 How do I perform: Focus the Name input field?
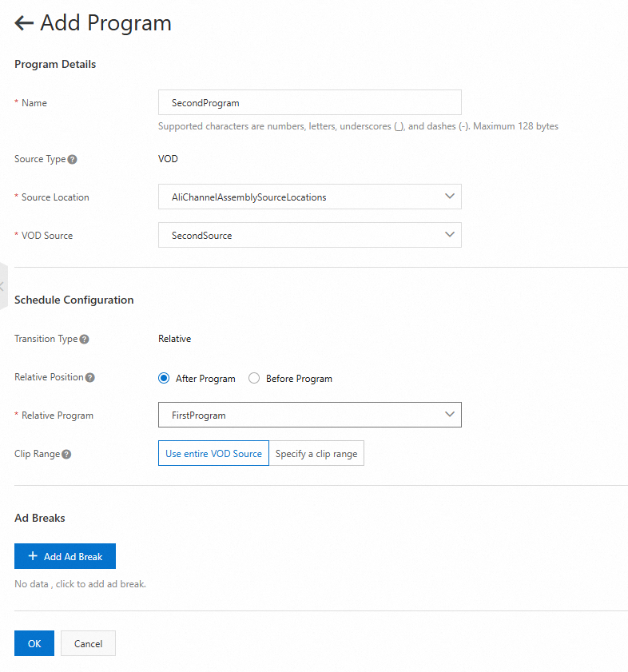(310, 102)
